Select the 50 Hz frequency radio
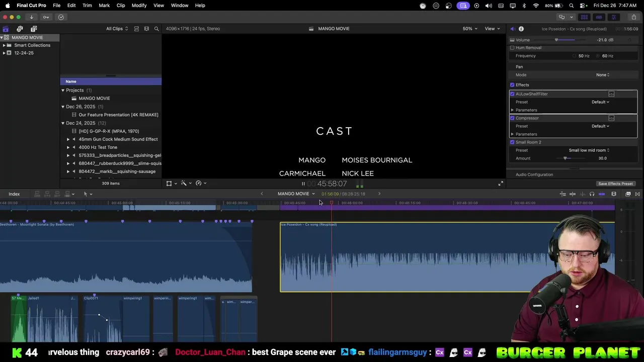This screenshot has height=362, width=644. click(575, 56)
